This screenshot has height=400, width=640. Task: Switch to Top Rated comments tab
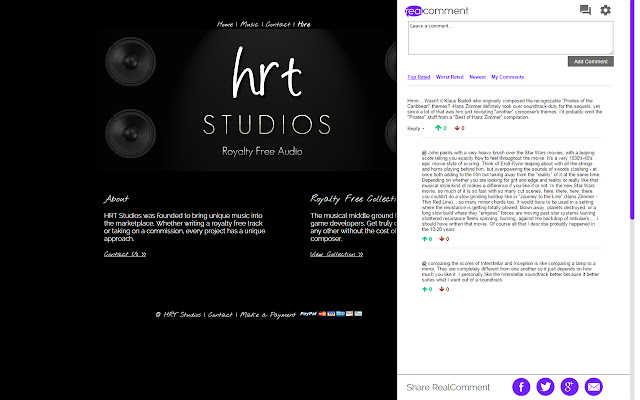pos(419,76)
